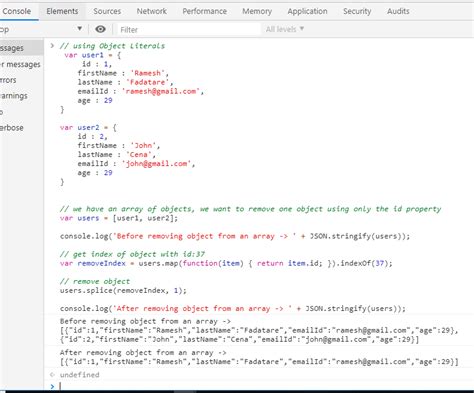Screen dimensions: 474x393
Task: Open the Application tab
Action: point(307,11)
